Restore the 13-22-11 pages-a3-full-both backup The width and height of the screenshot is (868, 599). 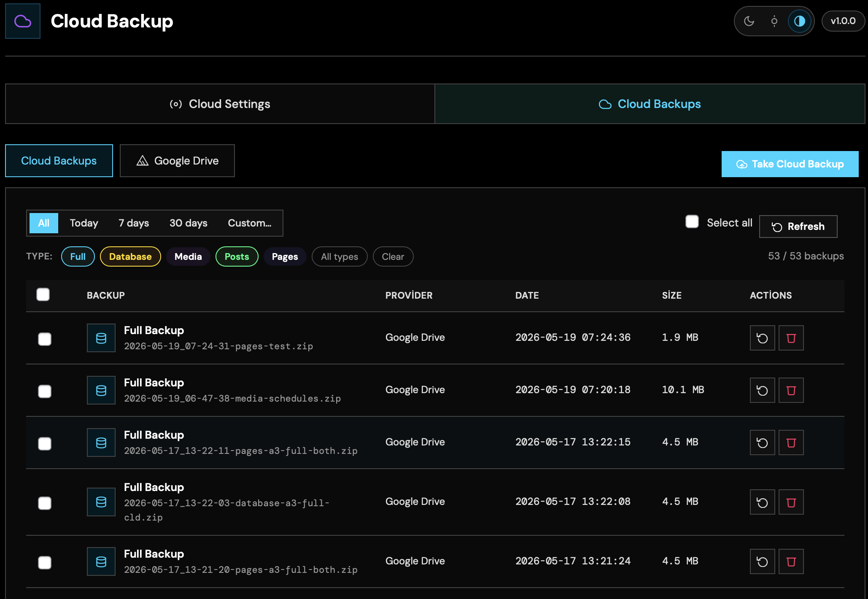tap(763, 443)
